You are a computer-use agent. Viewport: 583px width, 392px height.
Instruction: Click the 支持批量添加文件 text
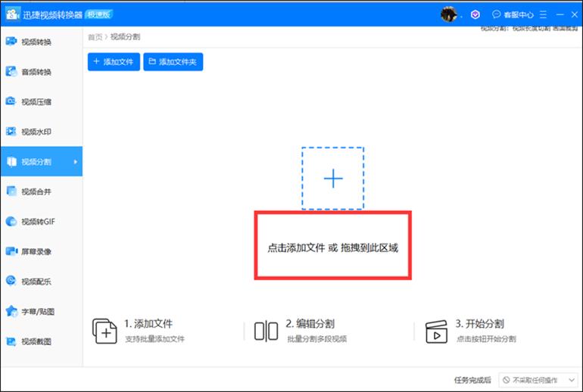point(154,339)
